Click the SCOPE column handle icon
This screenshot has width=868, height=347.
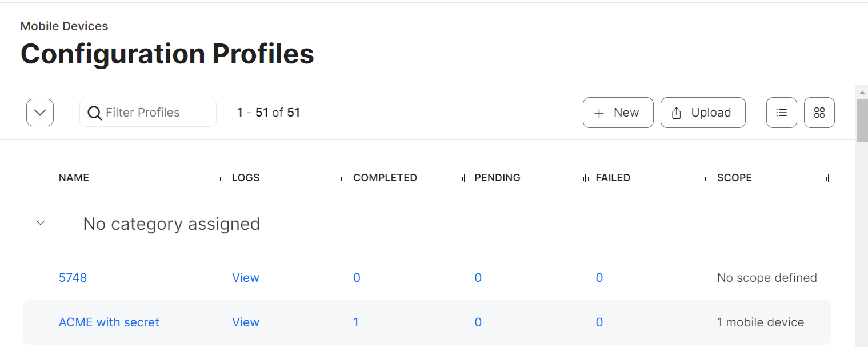tap(707, 178)
